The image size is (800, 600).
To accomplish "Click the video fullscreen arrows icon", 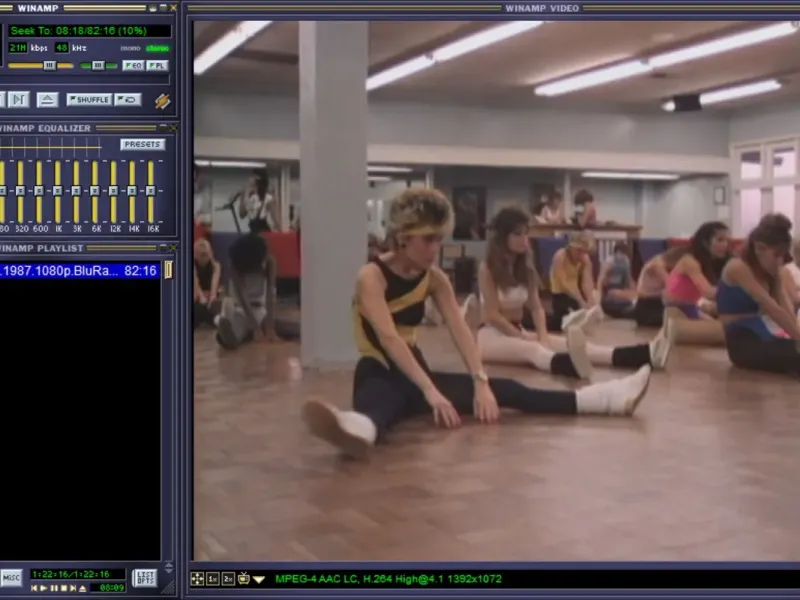I will [x=197, y=579].
